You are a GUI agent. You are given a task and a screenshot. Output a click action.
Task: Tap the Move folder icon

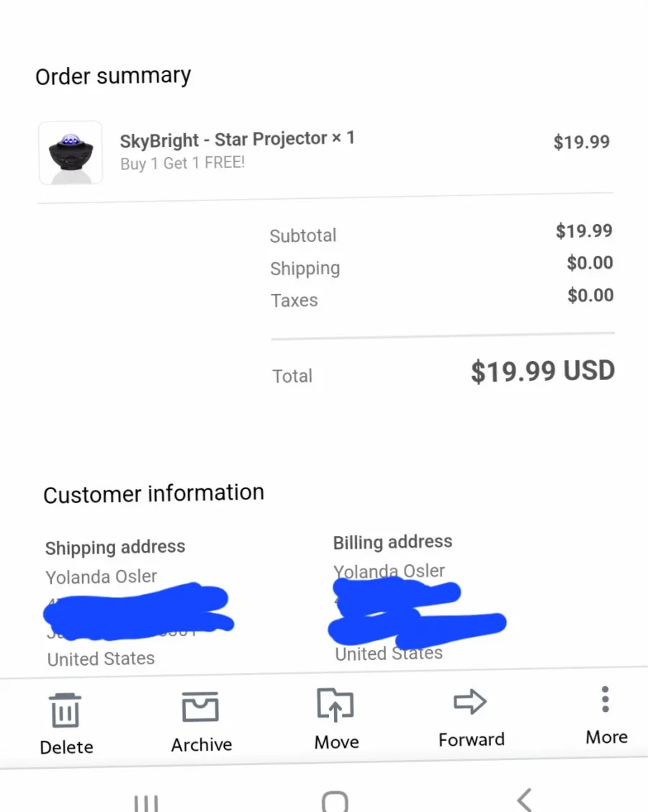click(335, 705)
